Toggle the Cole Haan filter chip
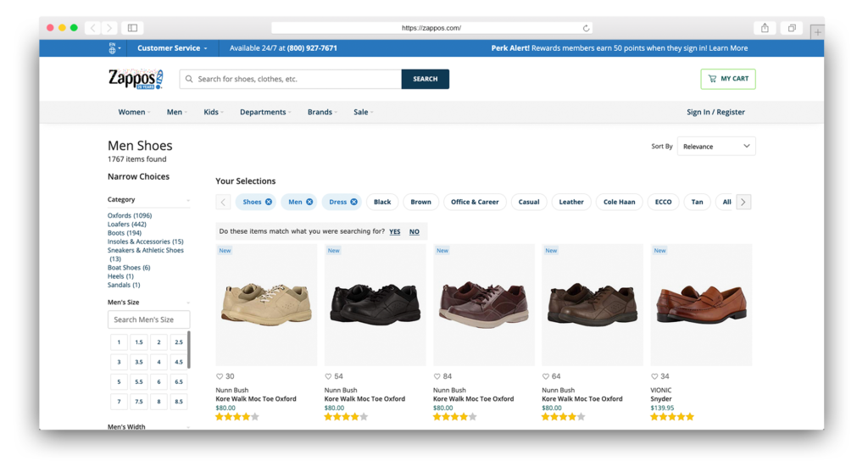The image size is (868, 461). (x=619, y=202)
